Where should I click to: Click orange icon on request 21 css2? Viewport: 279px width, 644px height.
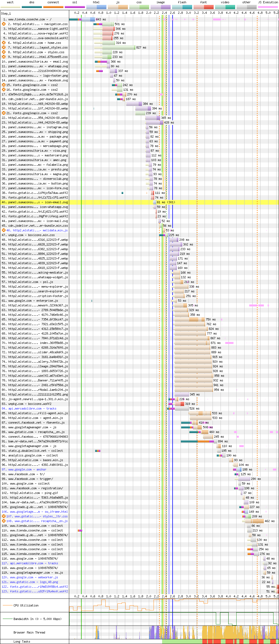click(4, 113)
